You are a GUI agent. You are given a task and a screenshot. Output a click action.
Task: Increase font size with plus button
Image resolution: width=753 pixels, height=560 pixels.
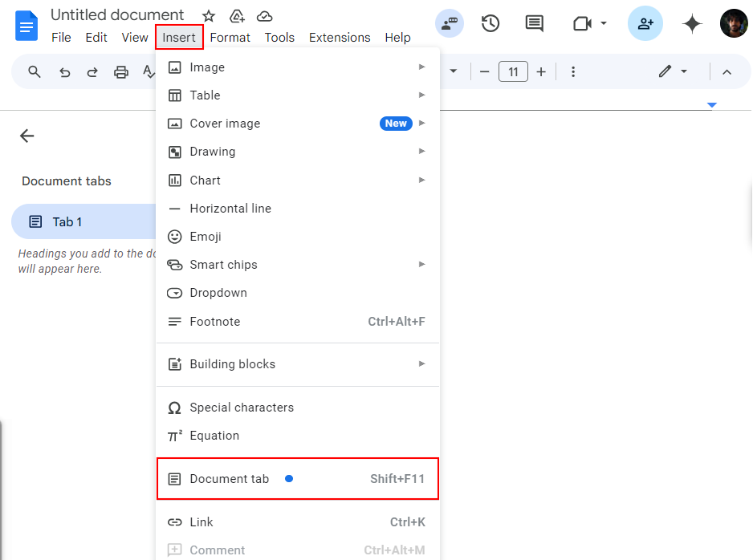[541, 72]
